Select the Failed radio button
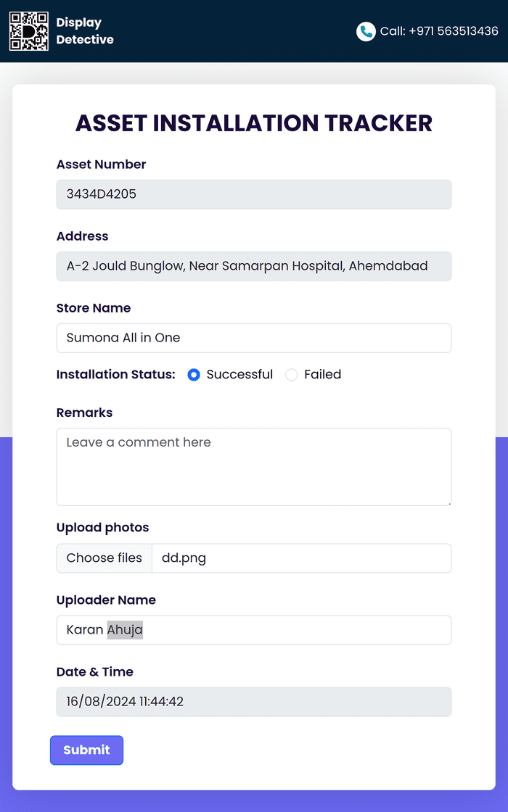Image resolution: width=508 pixels, height=812 pixels. point(291,375)
